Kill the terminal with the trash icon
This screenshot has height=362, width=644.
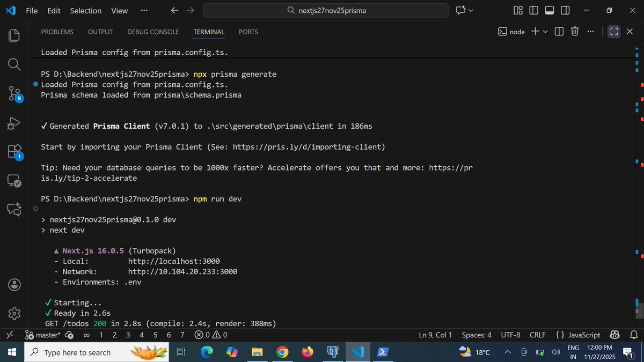[574, 32]
